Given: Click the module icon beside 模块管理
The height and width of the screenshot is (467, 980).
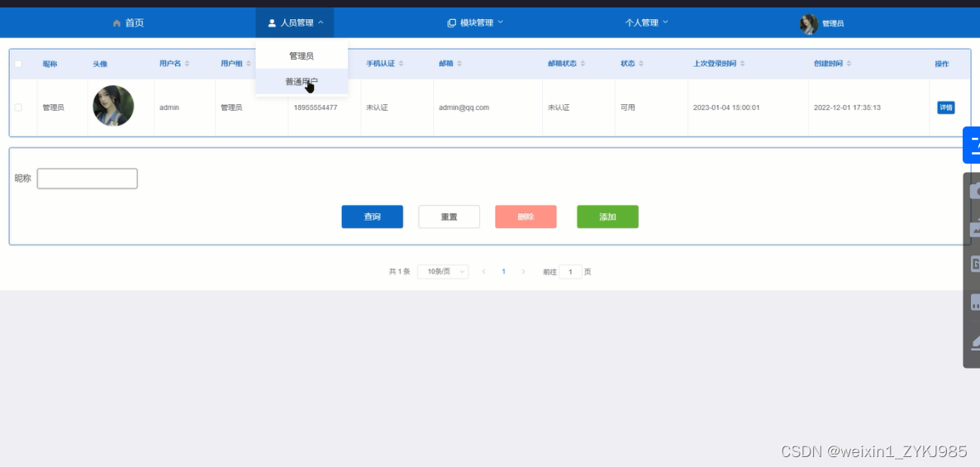Looking at the screenshot, I should pos(451,23).
